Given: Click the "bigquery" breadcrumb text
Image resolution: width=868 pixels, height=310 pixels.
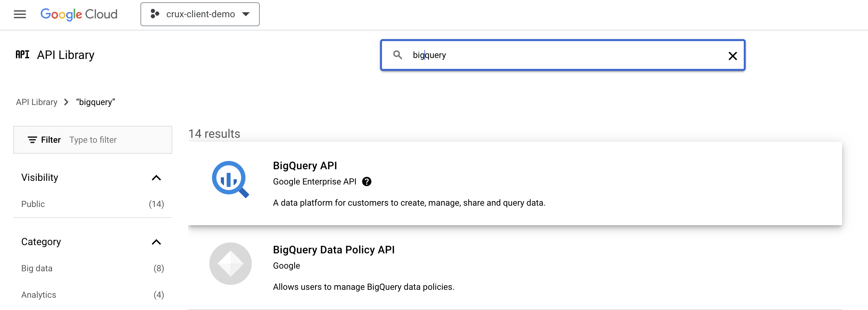Looking at the screenshot, I should (x=96, y=102).
